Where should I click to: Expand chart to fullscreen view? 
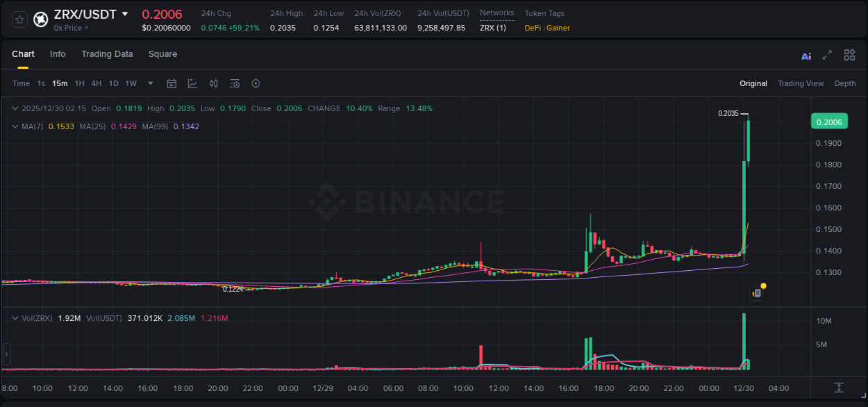point(827,55)
